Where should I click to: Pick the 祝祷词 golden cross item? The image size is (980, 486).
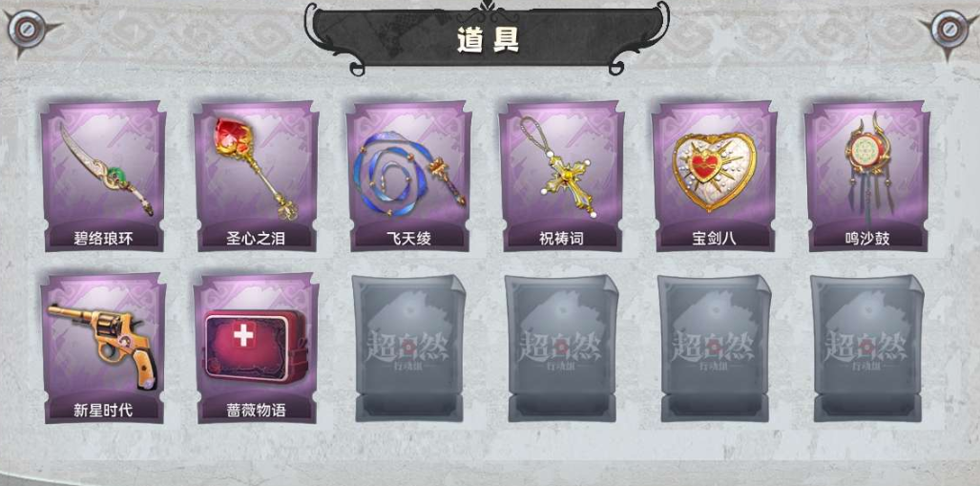click(x=562, y=176)
